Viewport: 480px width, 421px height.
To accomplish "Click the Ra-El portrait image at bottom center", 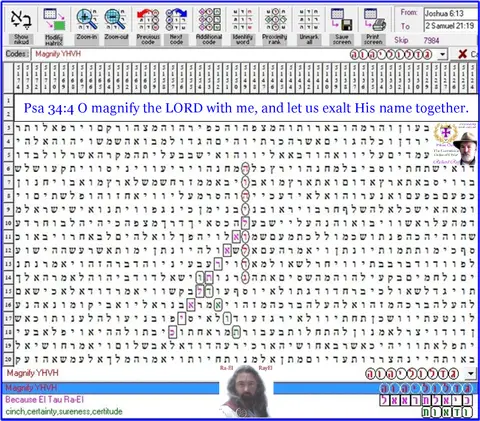I will (246, 391).
